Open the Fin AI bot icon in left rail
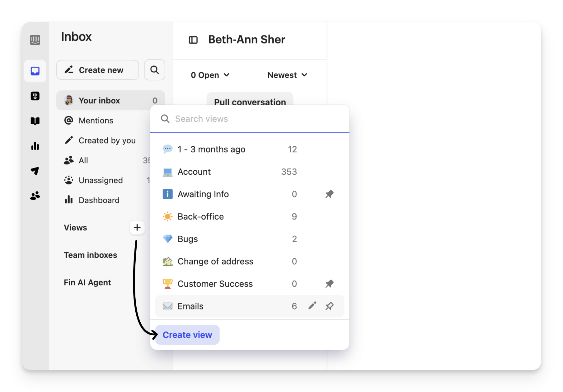 pos(35,96)
